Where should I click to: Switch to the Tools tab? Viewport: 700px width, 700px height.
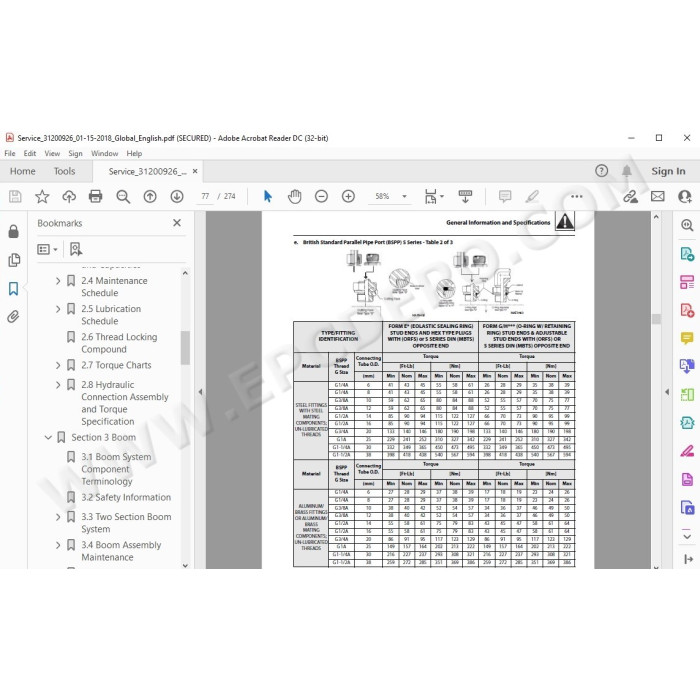pyautogui.click(x=64, y=171)
